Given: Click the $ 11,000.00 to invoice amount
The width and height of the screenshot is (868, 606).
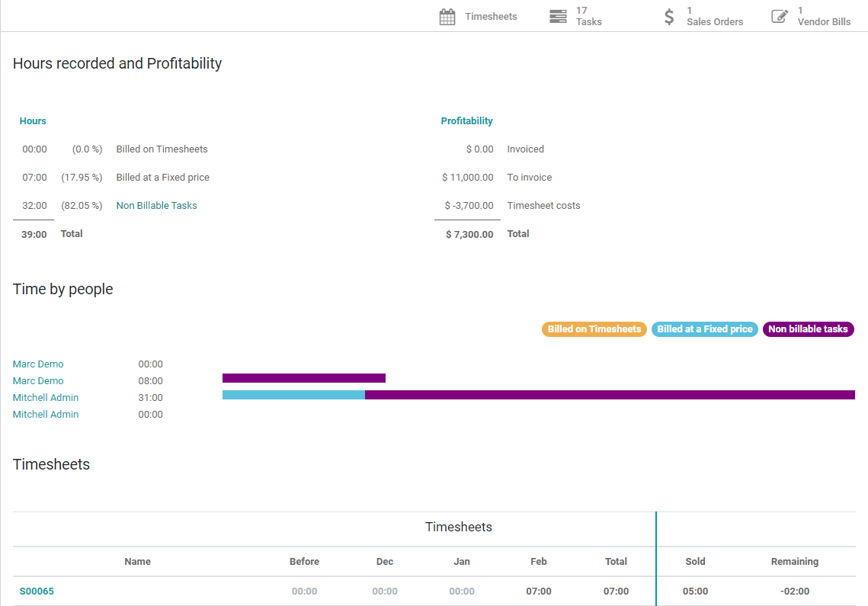Looking at the screenshot, I should 468,178.
